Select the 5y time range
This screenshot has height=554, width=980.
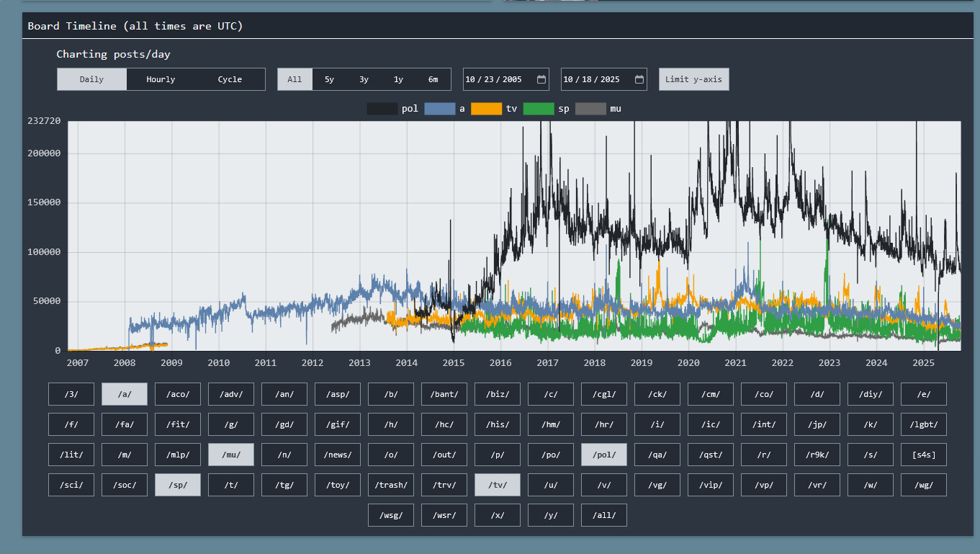329,79
